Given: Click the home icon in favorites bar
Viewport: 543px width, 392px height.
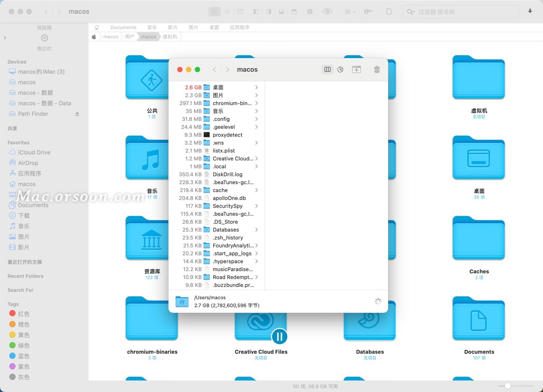Looking at the screenshot, I should [x=97, y=27].
